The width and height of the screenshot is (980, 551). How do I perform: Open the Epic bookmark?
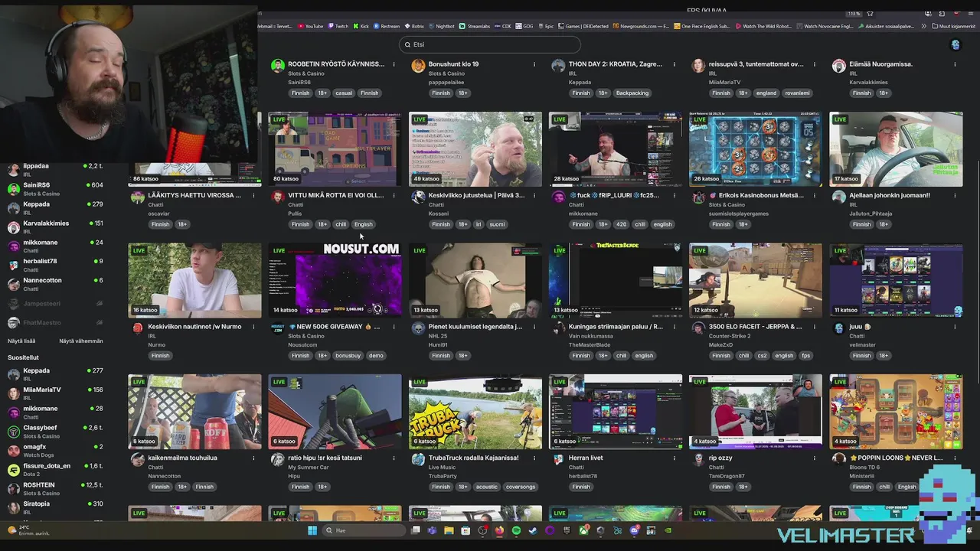point(545,26)
